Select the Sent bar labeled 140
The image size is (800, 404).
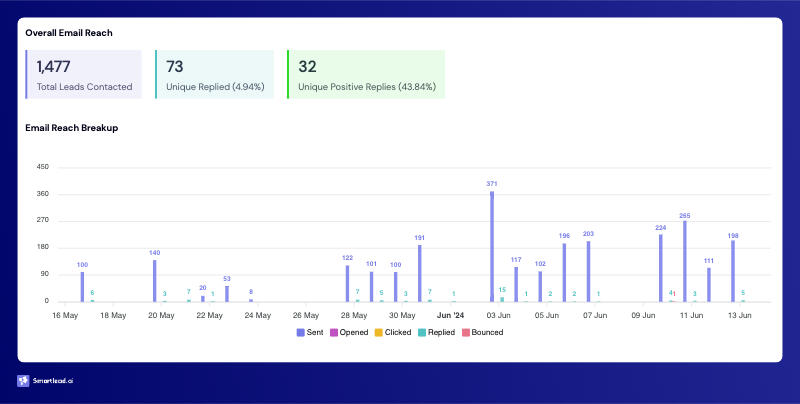pos(154,281)
